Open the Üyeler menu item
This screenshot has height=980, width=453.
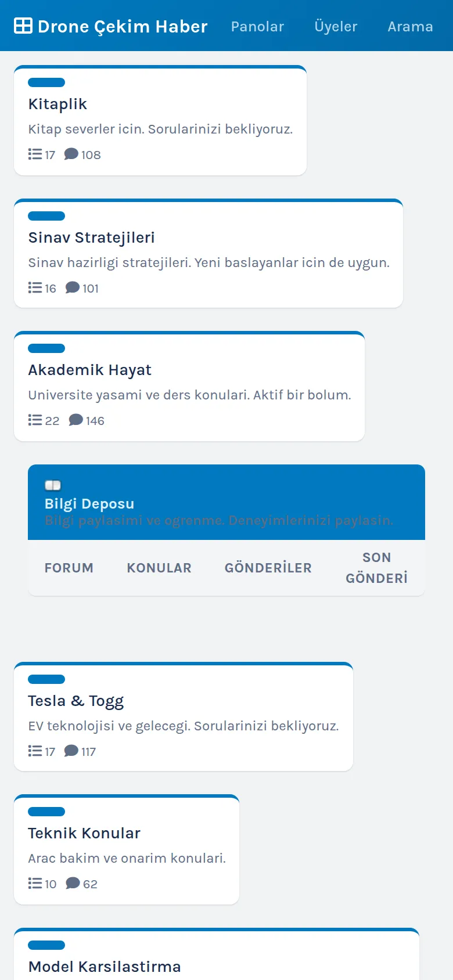click(336, 26)
